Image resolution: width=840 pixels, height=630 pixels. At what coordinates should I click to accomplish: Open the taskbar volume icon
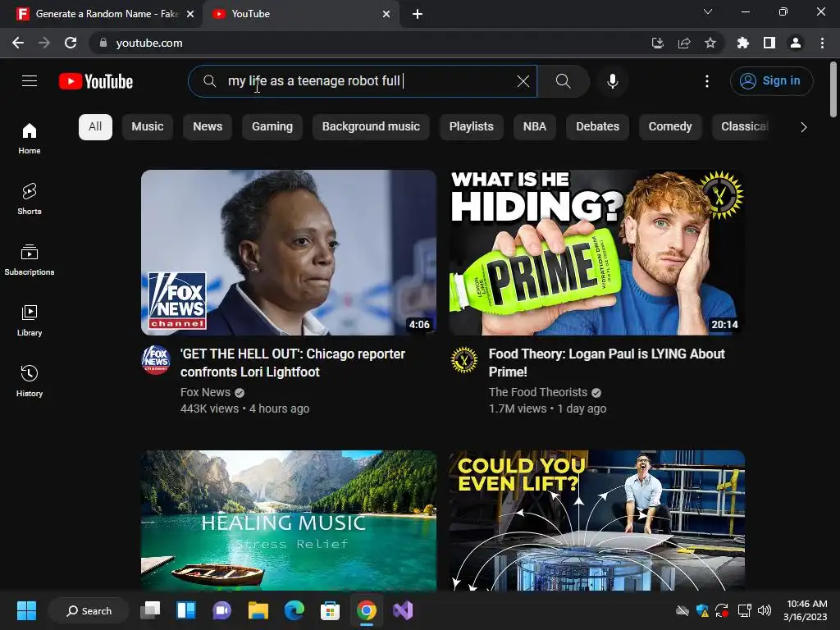pos(765,610)
